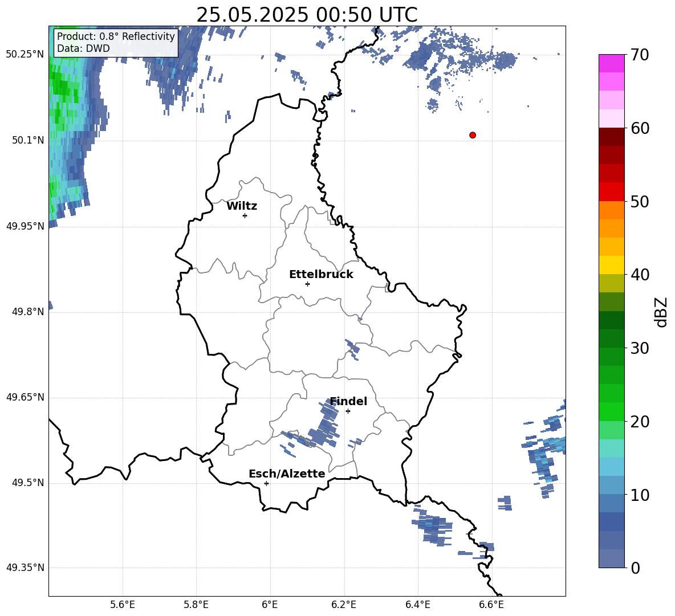Viewport: 675px width, 616px height.
Task: Click the 20 value on the colorbar
Action: pos(640,421)
